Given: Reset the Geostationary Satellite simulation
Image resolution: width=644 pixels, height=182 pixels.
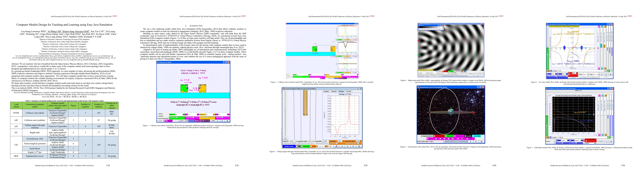Looking at the screenshot, I should click(x=481, y=142).
